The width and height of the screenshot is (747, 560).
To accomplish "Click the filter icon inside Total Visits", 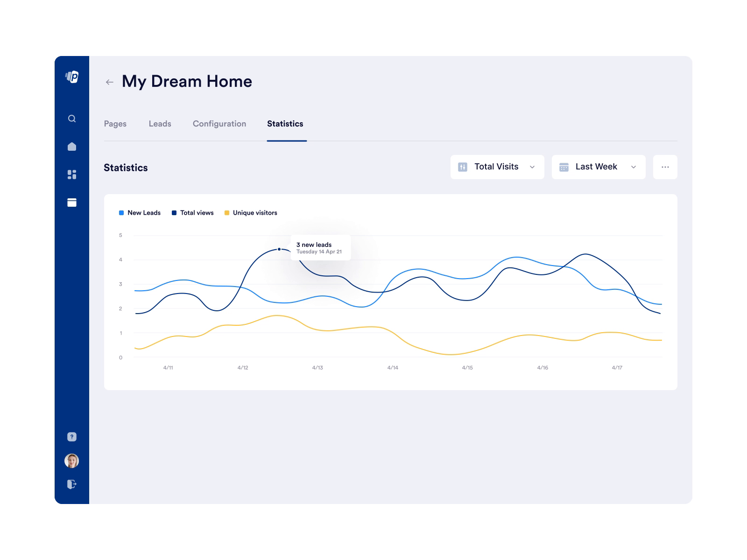I will tap(462, 167).
